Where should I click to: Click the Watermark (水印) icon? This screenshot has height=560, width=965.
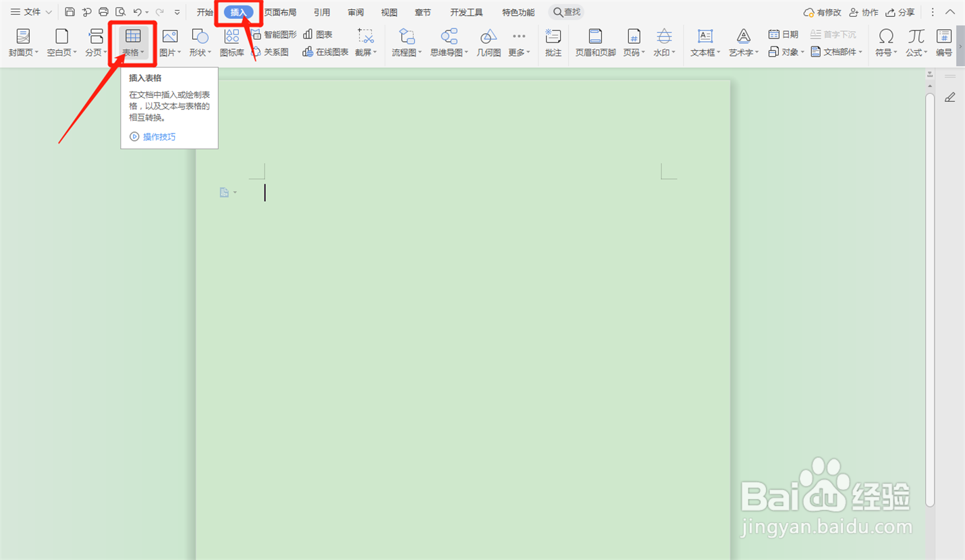tap(664, 36)
